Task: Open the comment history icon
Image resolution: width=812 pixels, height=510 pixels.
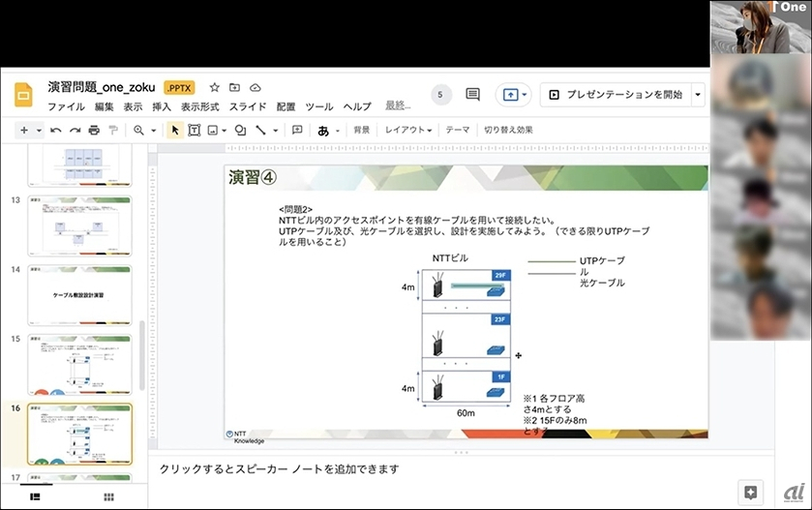Action: (x=472, y=94)
